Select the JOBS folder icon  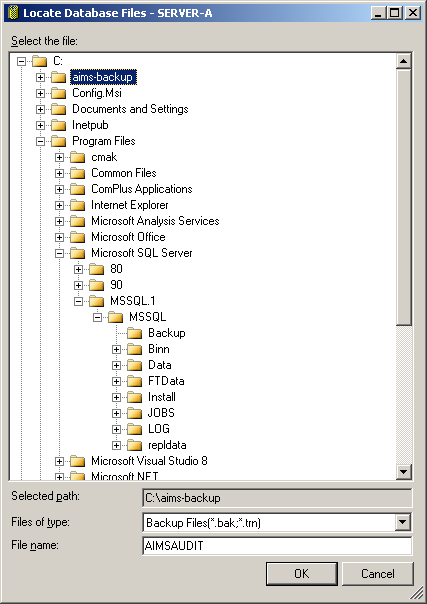tap(134, 413)
